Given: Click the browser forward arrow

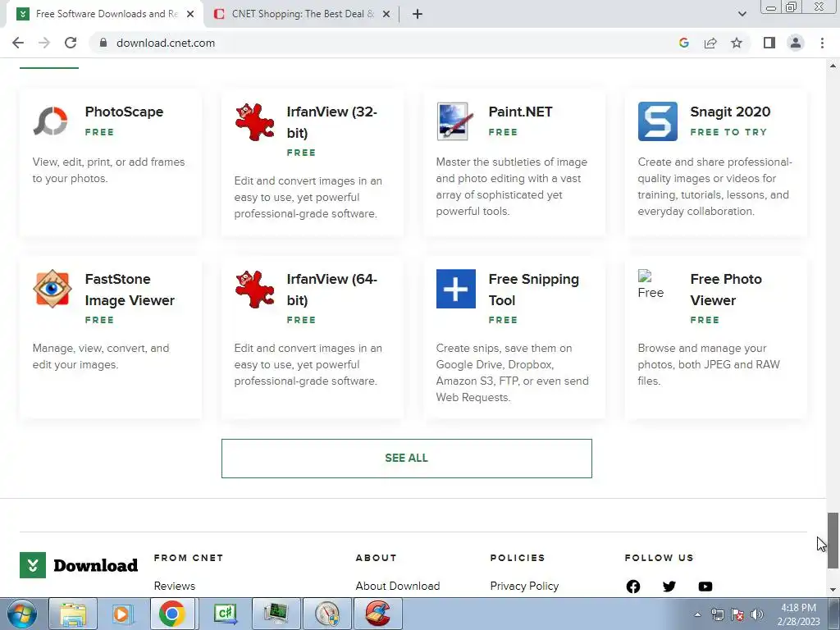Looking at the screenshot, I should [44, 43].
